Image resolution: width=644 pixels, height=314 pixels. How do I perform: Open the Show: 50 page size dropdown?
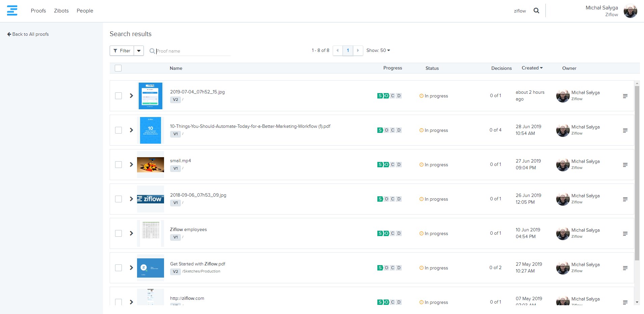pos(378,51)
